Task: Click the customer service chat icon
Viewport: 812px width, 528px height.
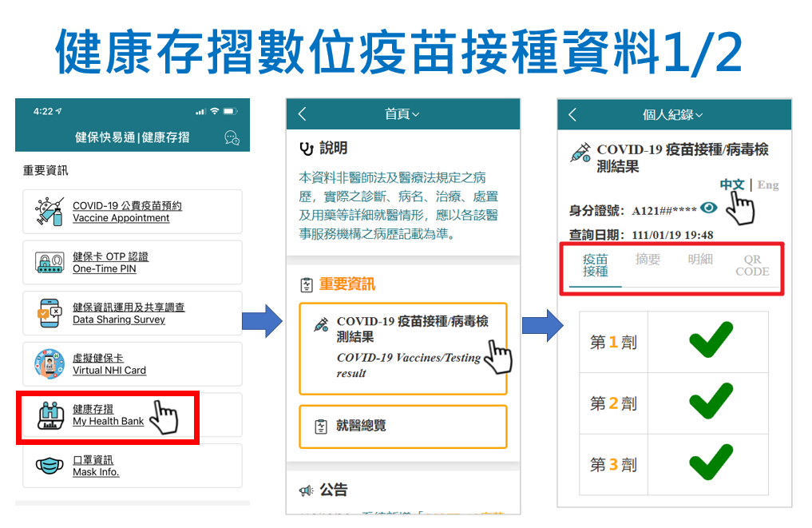Action: [x=232, y=137]
